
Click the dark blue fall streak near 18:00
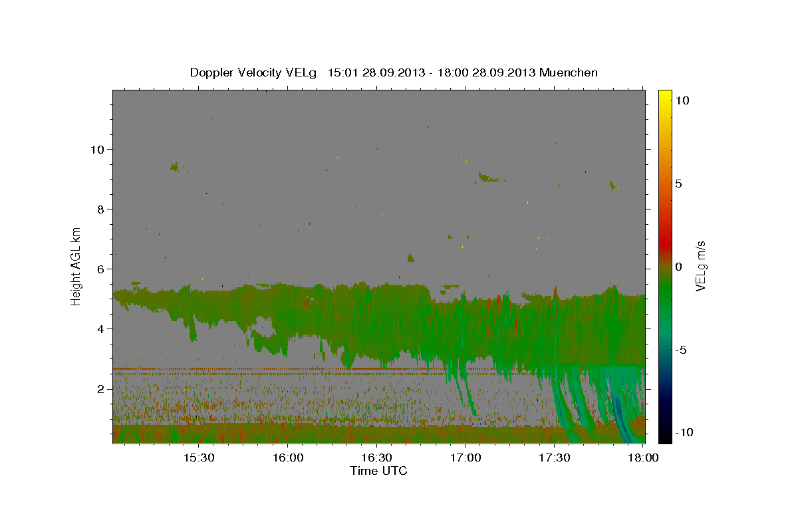[x=620, y=416]
